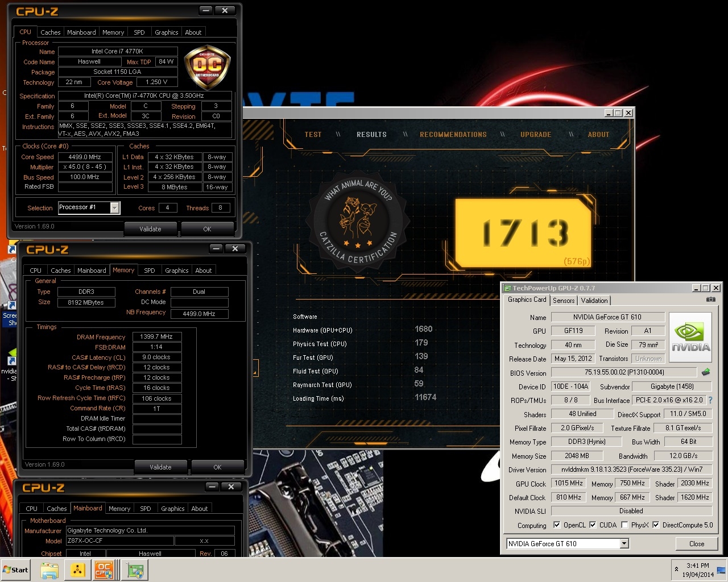
Task: Toggle the CUDA checkbox
Action: point(593,525)
